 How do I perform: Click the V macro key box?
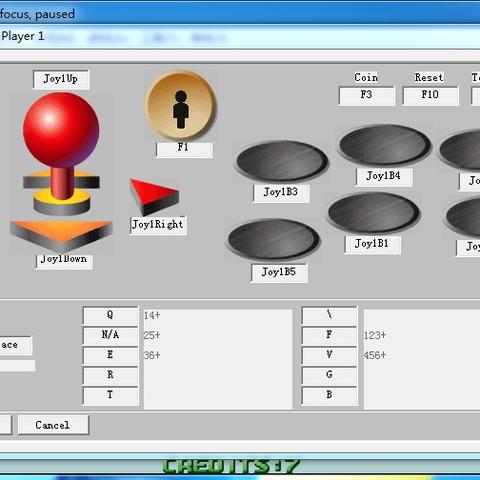click(x=329, y=355)
